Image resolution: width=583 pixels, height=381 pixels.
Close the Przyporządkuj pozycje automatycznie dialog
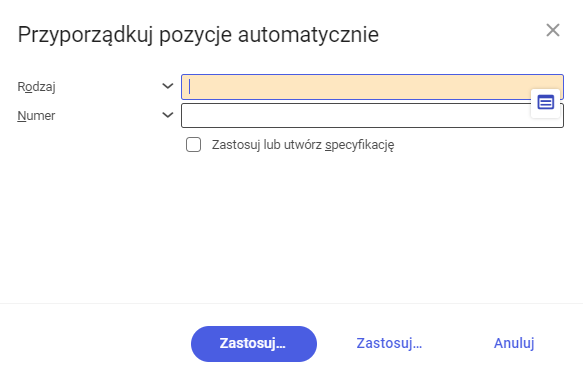click(x=553, y=30)
